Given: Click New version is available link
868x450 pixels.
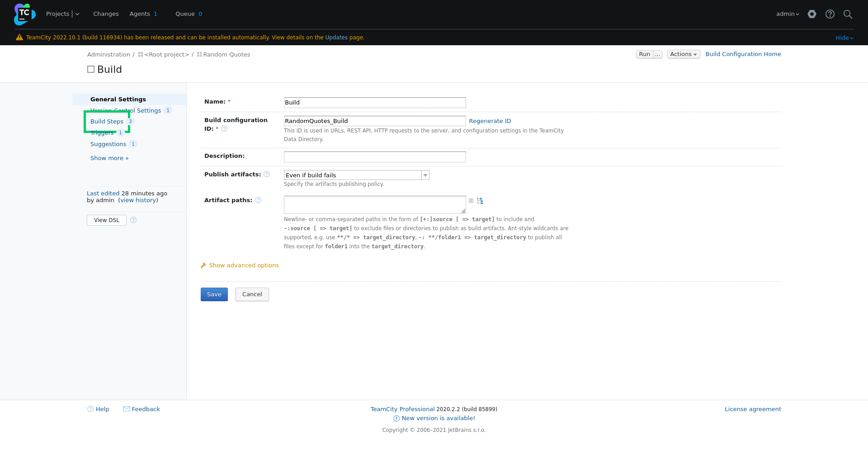Looking at the screenshot, I should 438,418.
